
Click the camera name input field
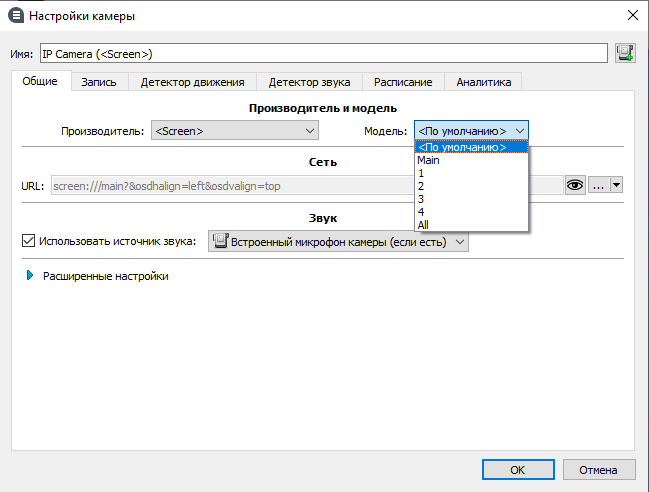click(322, 53)
